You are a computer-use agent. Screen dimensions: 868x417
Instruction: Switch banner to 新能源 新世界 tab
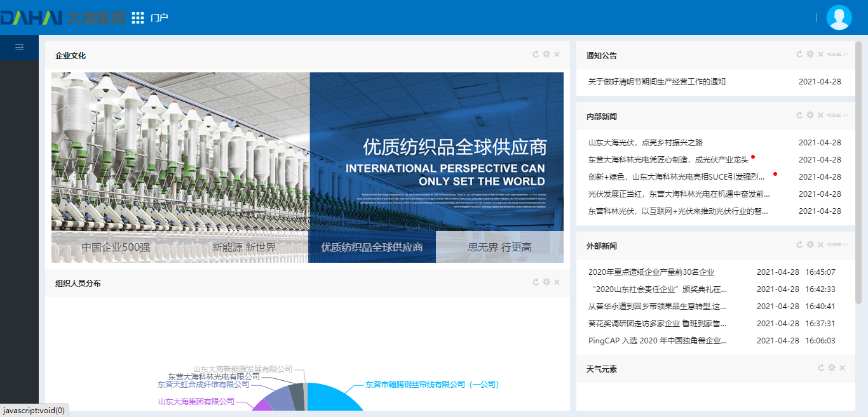point(244,247)
